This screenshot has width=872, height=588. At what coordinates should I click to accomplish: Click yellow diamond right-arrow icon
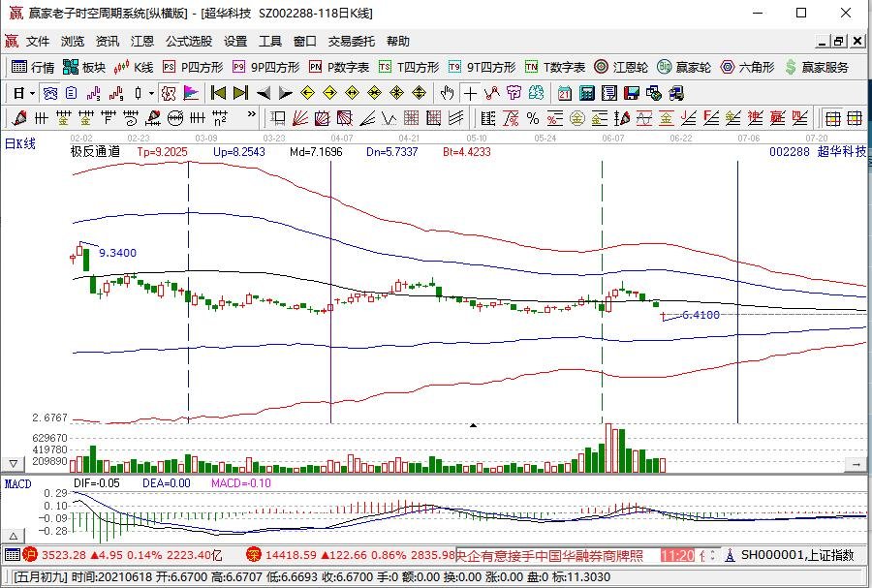(x=329, y=93)
